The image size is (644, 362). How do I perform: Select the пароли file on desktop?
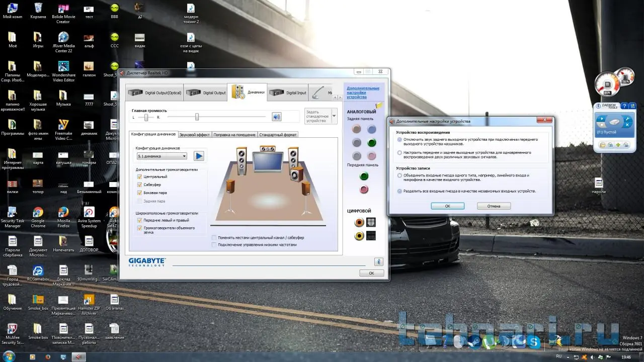(599, 185)
